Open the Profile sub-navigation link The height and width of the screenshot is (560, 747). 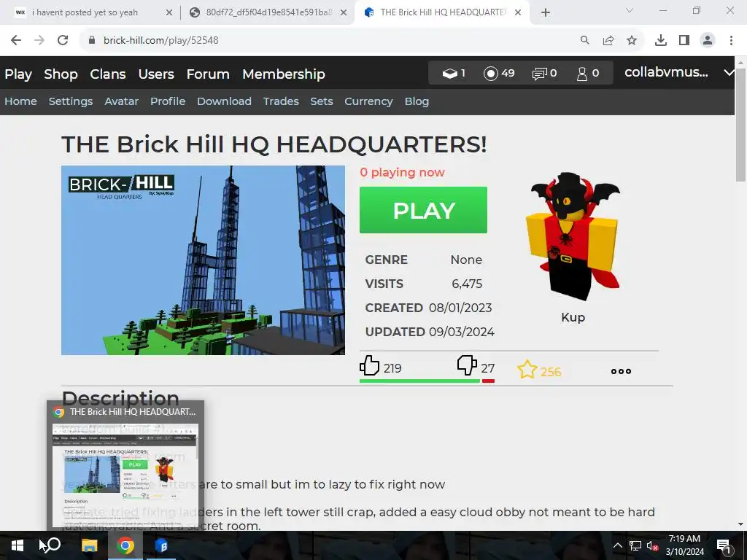pos(168,101)
